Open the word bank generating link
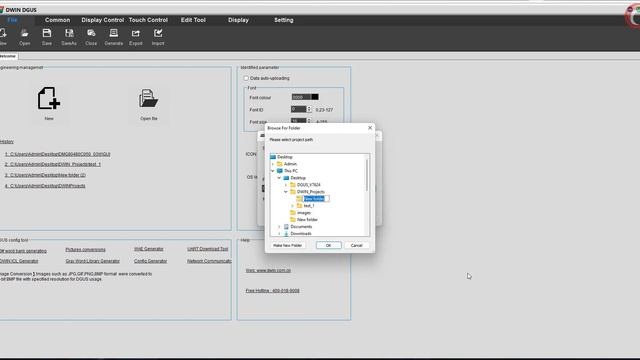The height and width of the screenshot is (360, 640). click(x=23, y=251)
